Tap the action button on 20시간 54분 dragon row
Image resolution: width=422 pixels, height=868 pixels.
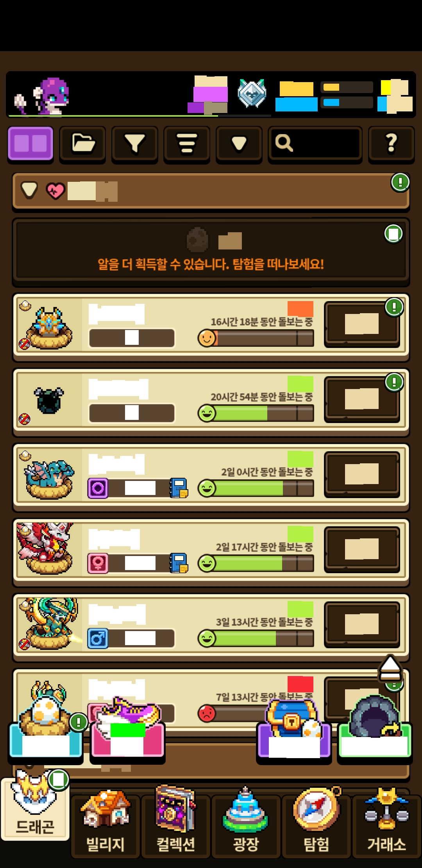[x=362, y=399]
